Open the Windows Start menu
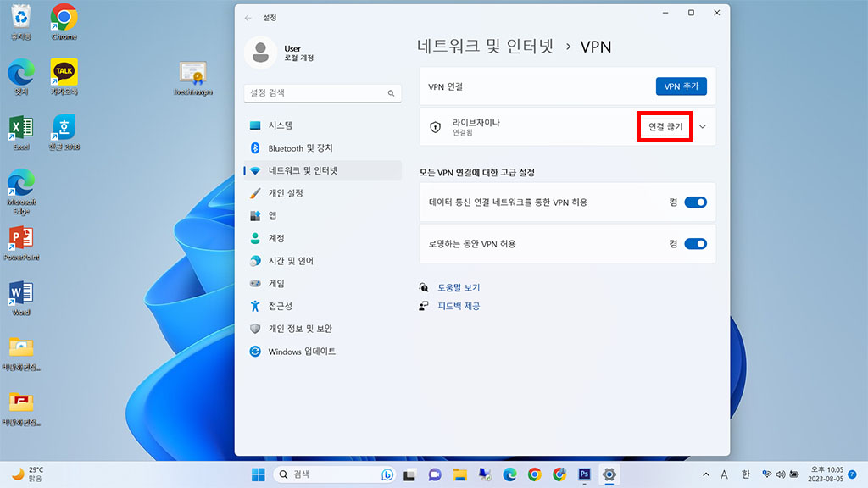The height and width of the screenshot is (488, 868). click(x=258, y=474)
